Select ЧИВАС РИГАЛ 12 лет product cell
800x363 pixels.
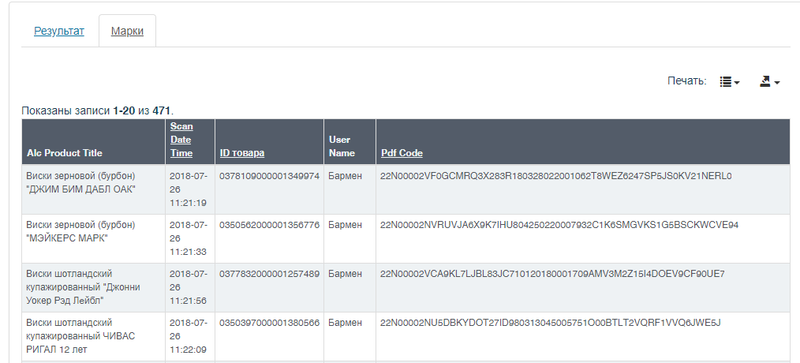pos(93,336)
